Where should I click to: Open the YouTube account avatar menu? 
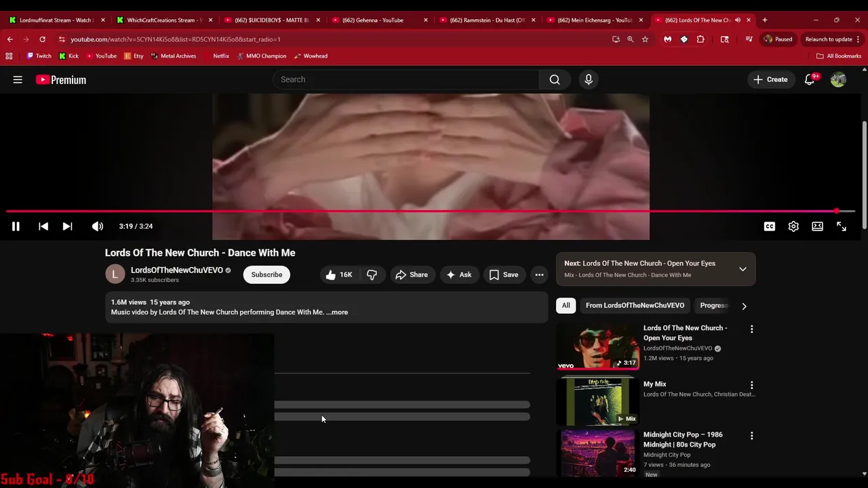tap(838, 79)
